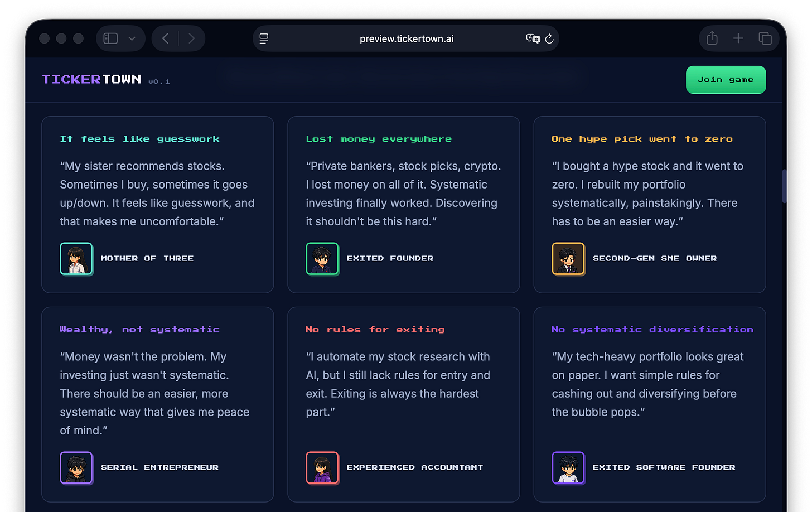The image size is (812, 512).
Task: Open the page reader menu icon
Action: click(x=264, y=38)
